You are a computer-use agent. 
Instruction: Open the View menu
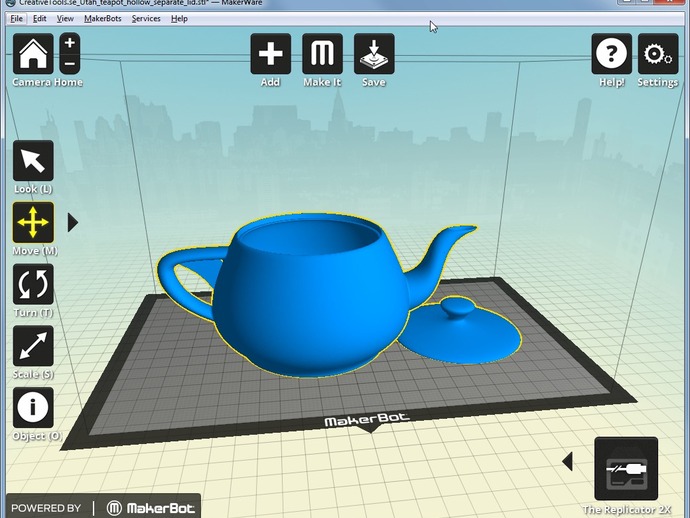click(x=65, y=18)
